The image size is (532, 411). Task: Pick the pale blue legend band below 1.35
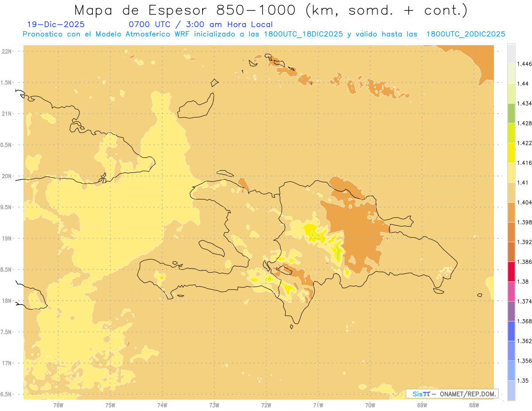pos(511,390)
